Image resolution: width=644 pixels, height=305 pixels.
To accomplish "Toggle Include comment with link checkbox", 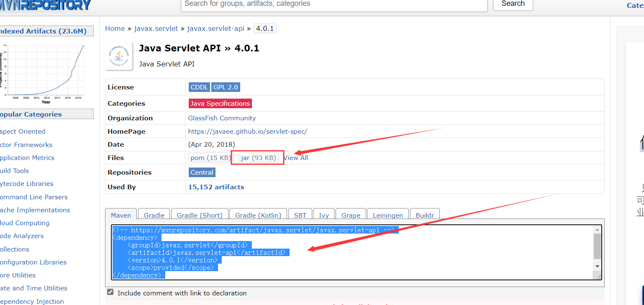I will click(110, 292).
